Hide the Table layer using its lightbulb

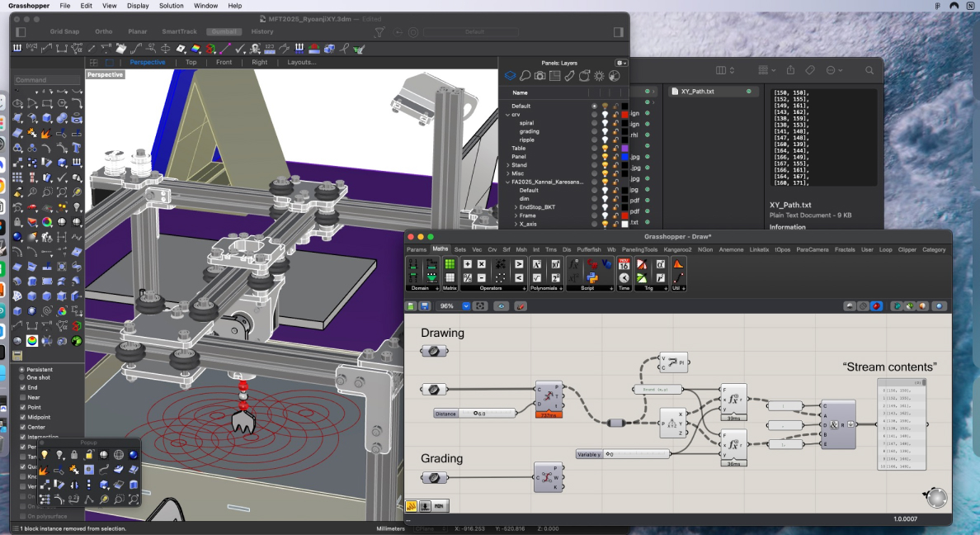pos(605,149)
